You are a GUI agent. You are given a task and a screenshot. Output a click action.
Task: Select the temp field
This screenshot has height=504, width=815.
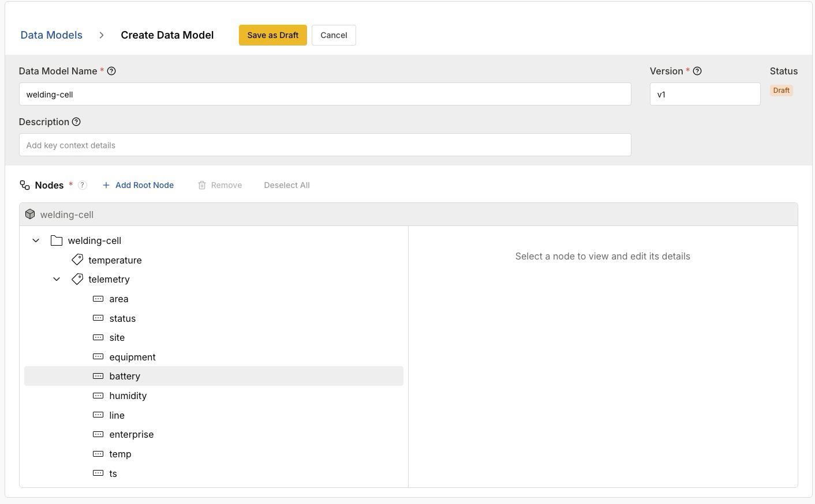(120, 454)
